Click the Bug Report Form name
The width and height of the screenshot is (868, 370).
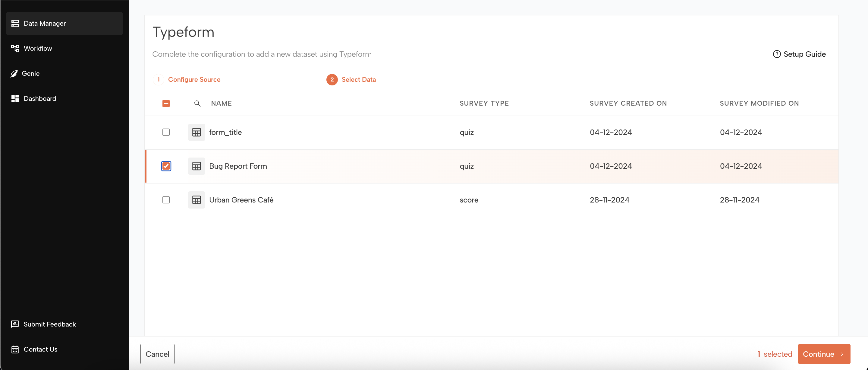click(238, 166)
